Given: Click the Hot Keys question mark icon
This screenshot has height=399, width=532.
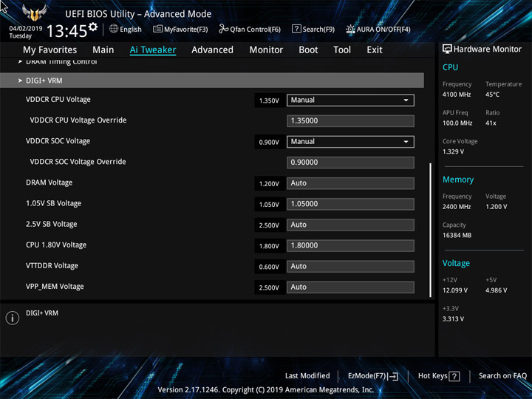Looking at the screenshot, I should (454, 376).
